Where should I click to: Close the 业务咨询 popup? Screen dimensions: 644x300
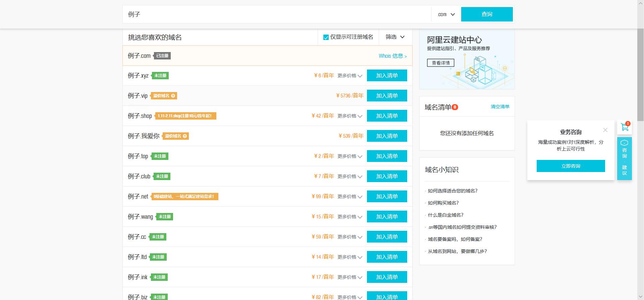[605, 130]
